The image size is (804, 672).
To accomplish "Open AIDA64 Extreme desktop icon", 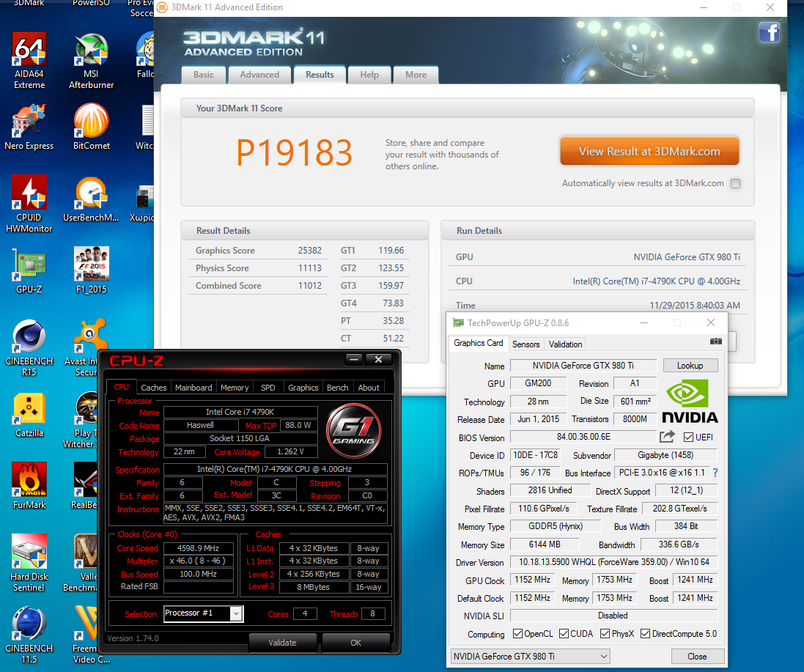I will pos(29,60).
